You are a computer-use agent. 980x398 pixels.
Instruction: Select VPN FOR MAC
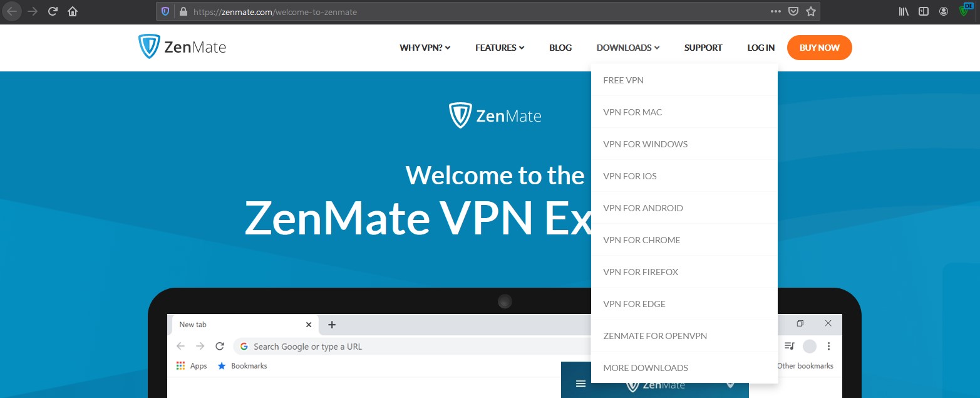tap(684, 112)
